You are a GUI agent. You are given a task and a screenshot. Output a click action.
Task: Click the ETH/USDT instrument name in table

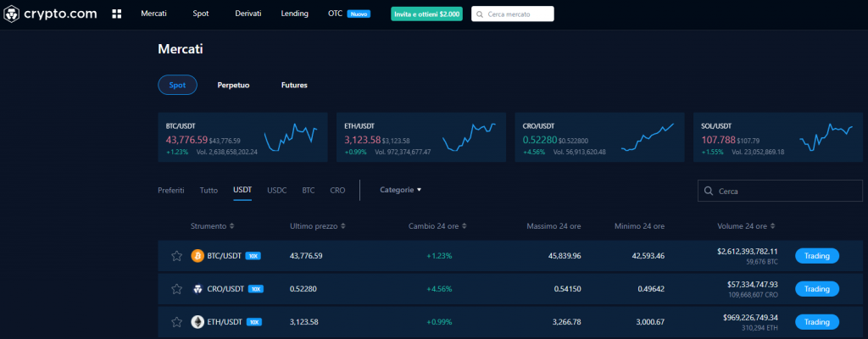coord(225,322)
